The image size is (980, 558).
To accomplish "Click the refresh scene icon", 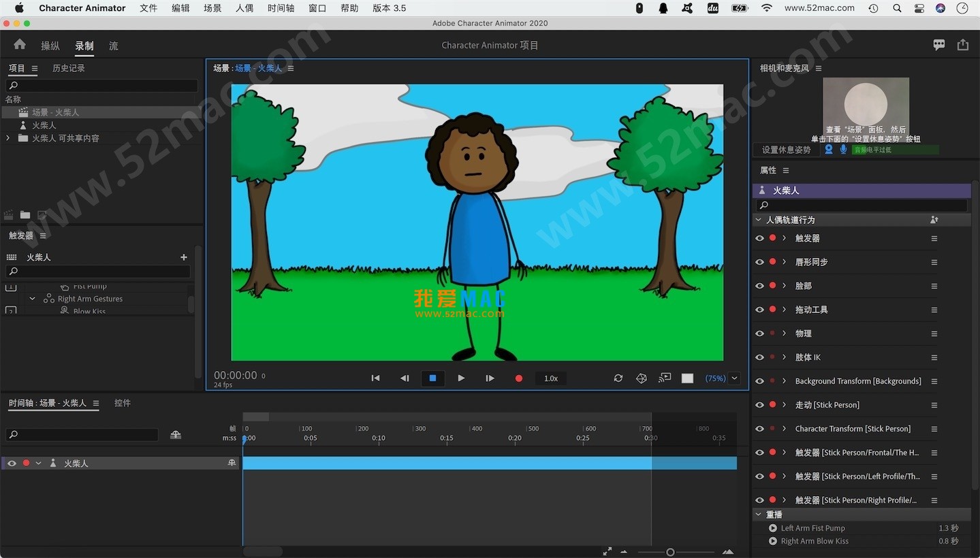I will tap(618, 378).
